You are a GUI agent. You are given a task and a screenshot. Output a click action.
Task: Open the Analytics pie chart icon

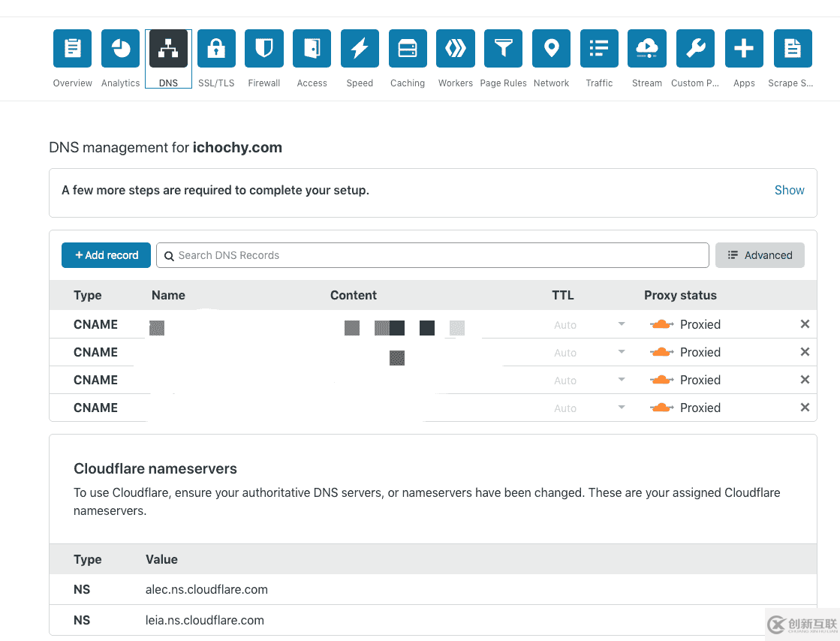tap(121, 49)
